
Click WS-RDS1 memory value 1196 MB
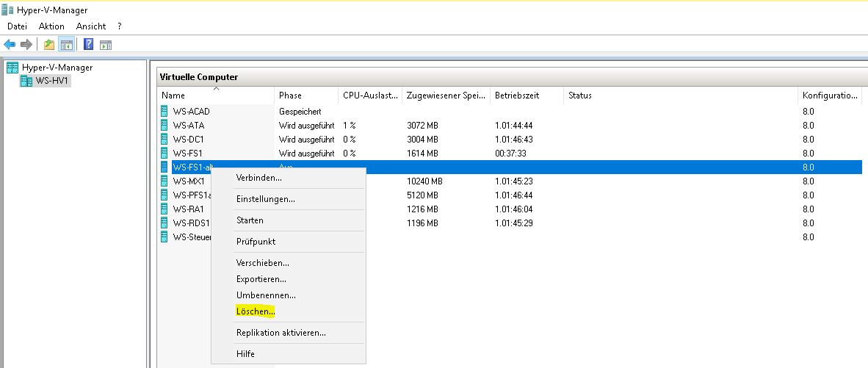pyautogui.click(x=422, y=223)
